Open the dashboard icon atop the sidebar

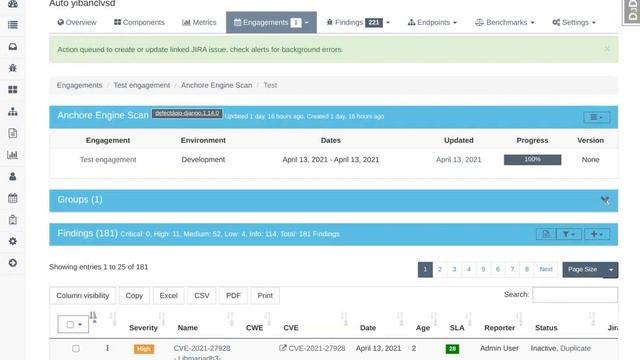tap(13, 4)
